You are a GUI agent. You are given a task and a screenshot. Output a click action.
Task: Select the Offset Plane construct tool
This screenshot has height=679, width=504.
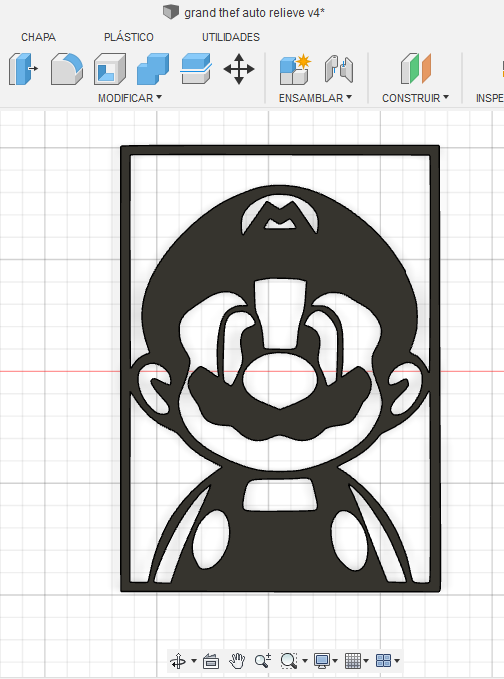[x=416, y=69]
